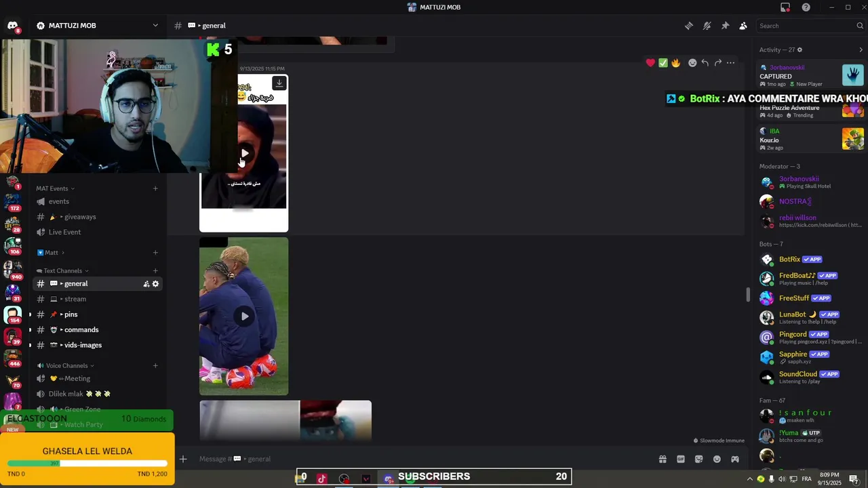Join the Dlilek mlak voice channel

pyautogui.click(x=98, y=394)
